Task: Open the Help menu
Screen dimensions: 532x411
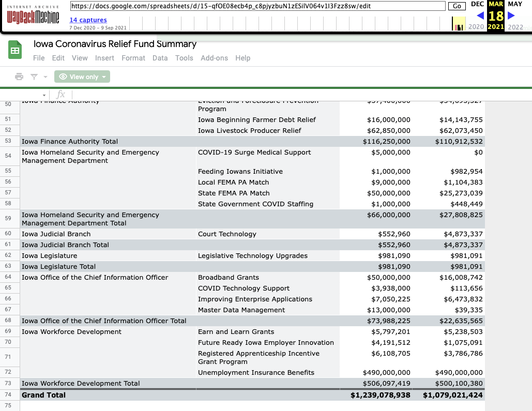Action: pos(243,58)
